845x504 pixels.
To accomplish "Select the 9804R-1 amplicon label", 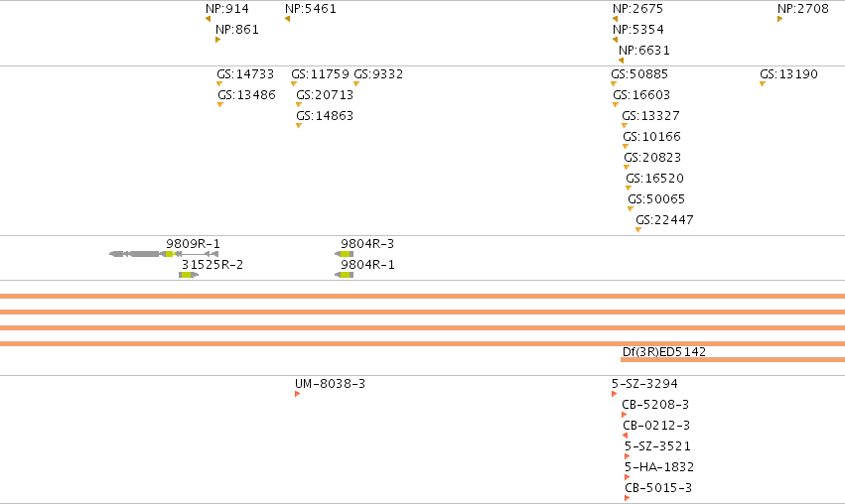I will (367, 265).
